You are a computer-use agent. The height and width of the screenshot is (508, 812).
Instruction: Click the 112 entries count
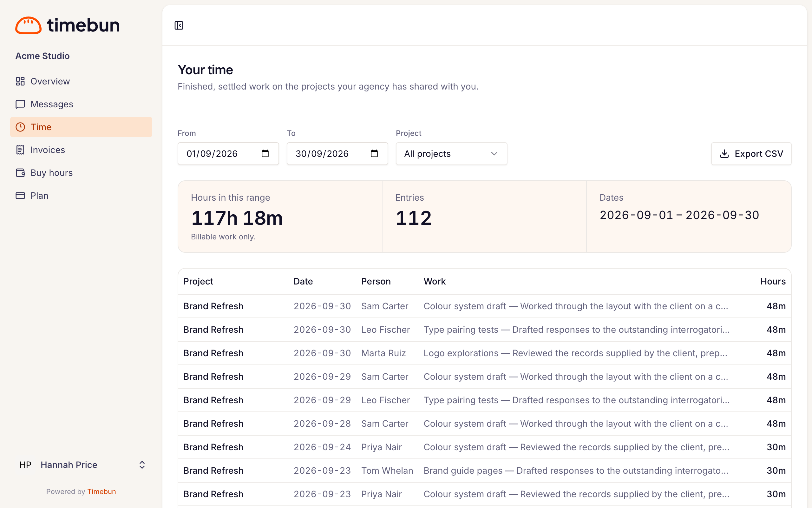(x=413, y=218)
